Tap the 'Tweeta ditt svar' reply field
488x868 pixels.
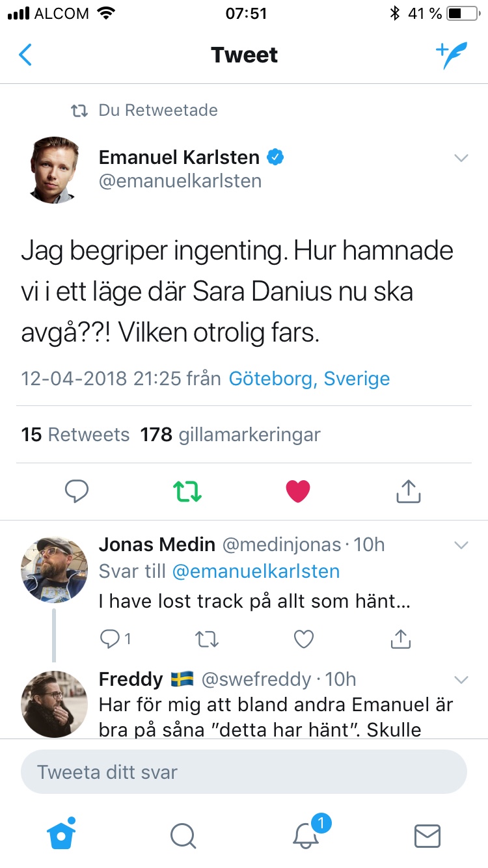244,772
